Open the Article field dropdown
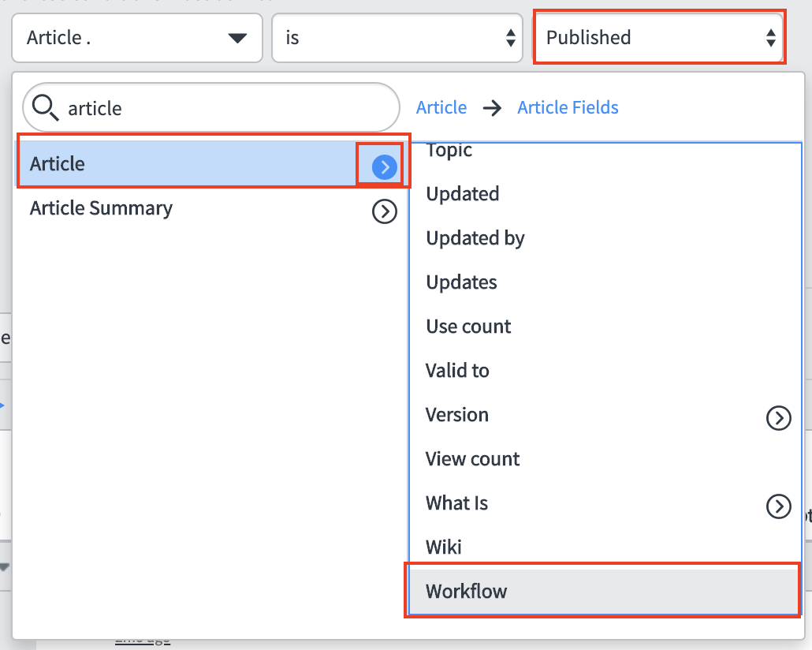Screen dimensions: 812x650 click(x=136, y=38)
